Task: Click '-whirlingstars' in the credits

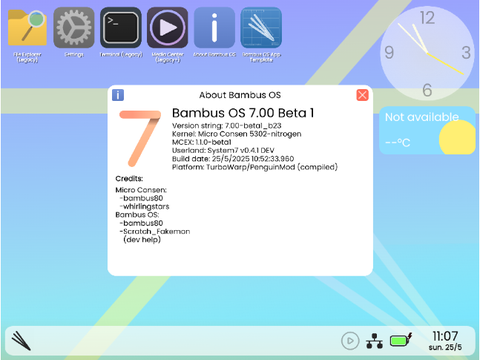Action: pyautogui.click(x=144, y=207)
